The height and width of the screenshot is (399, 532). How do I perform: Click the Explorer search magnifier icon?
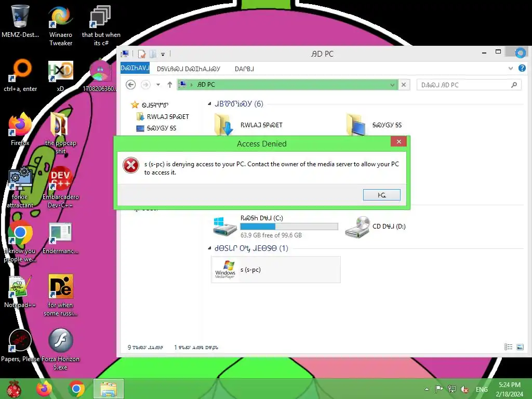[514, 85]
